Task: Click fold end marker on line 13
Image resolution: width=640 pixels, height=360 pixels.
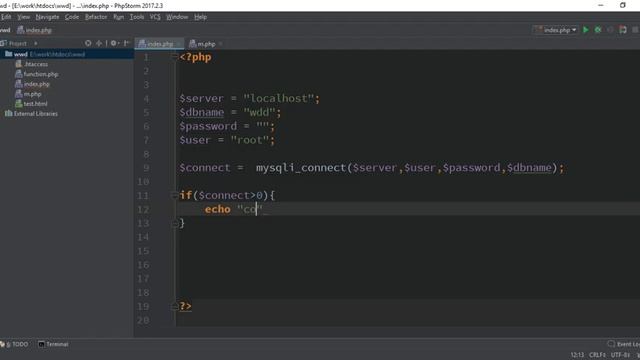Action: coord(174,223)
